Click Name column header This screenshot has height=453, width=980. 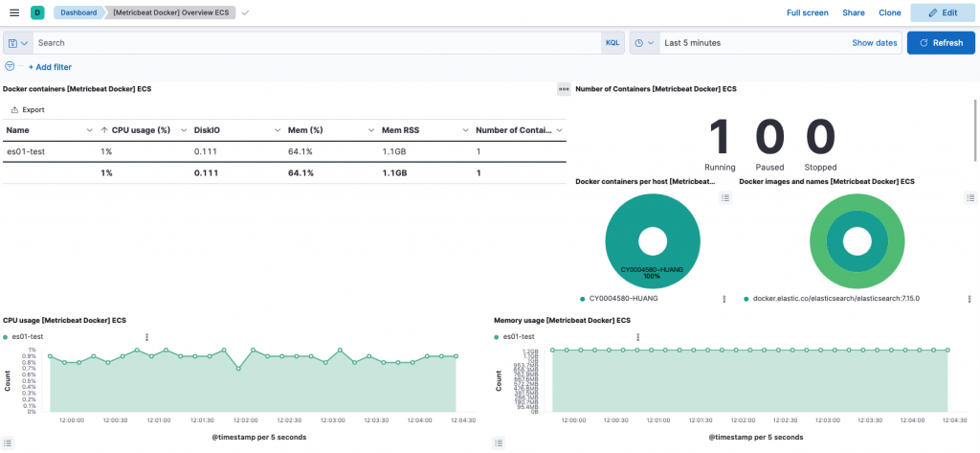pyautogui.click(x=18, y=130)
